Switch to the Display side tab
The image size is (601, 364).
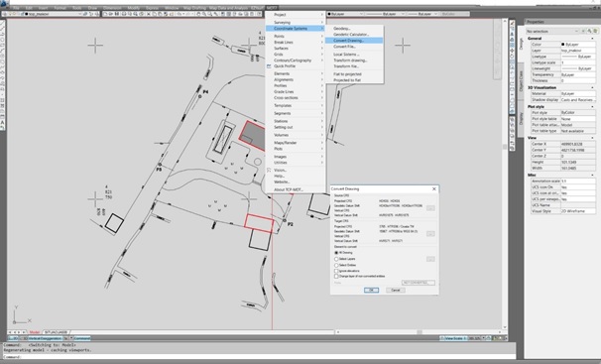point(521,119)
